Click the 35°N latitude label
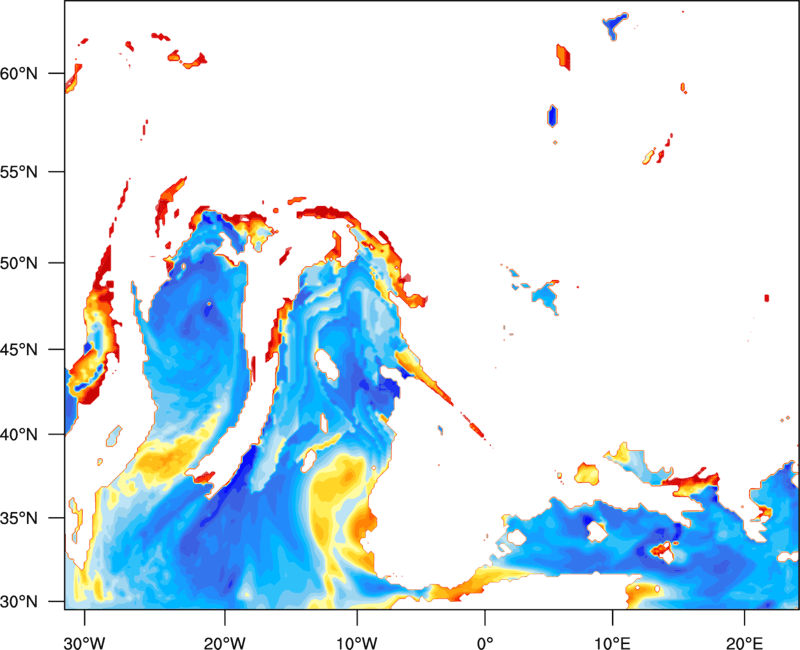This screenshot has height=650, width=800. 19,518
